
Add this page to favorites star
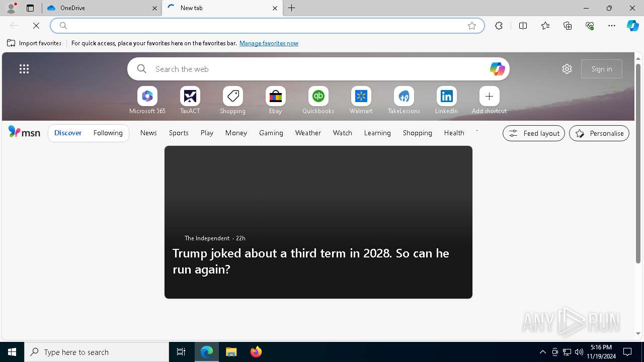[472, 26]
